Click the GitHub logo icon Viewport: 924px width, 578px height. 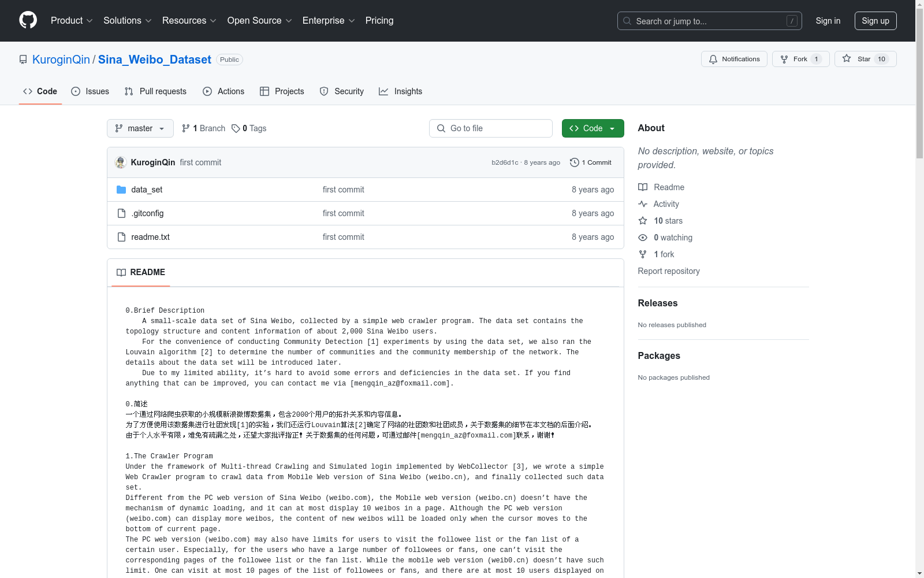[28, 20]
